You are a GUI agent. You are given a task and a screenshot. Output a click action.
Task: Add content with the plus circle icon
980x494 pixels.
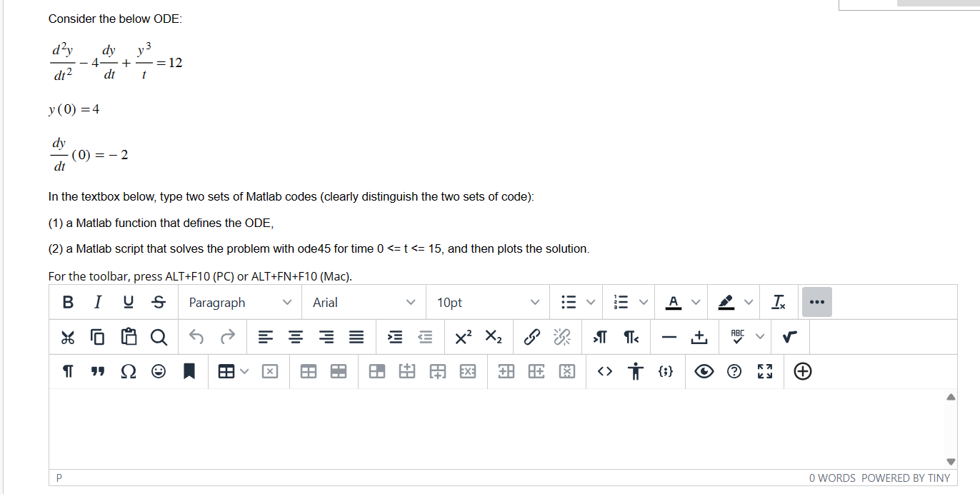click(802, 371)
